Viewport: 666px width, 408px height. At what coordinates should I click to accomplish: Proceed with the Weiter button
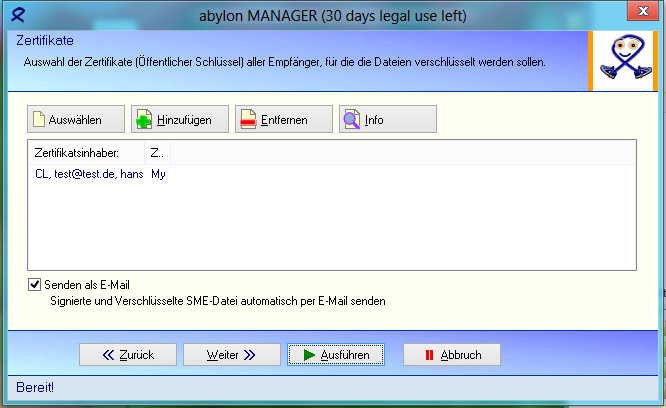coord(231,355)
